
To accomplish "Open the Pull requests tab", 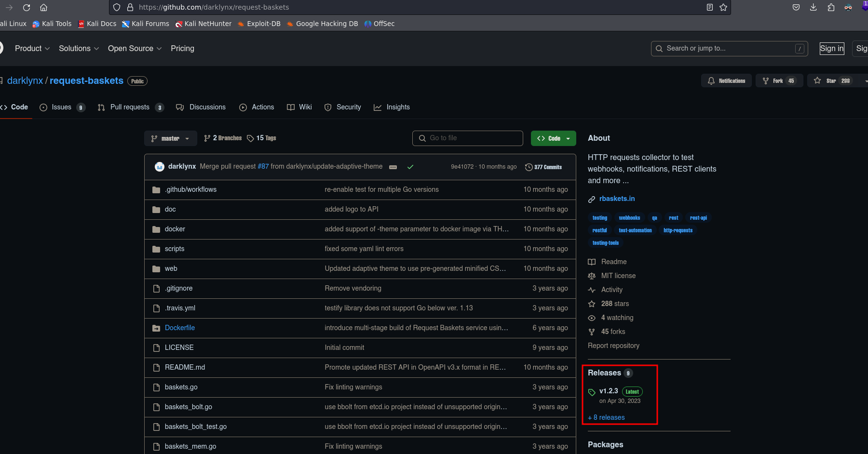I will 130,107.
